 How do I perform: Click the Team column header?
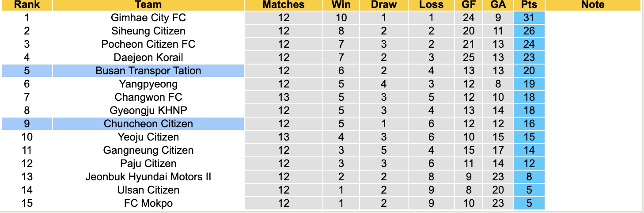pos(148,5)
